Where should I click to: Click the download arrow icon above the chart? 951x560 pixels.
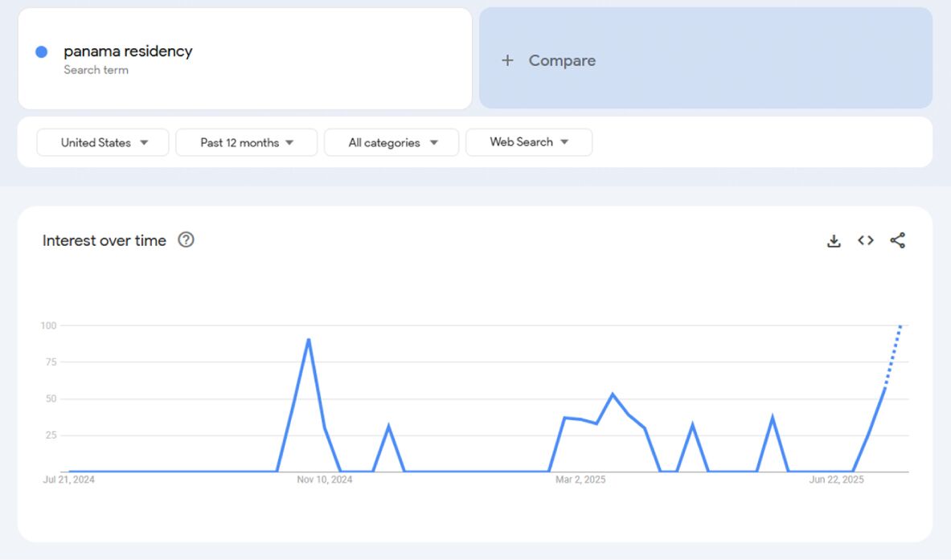coord(834,240)
